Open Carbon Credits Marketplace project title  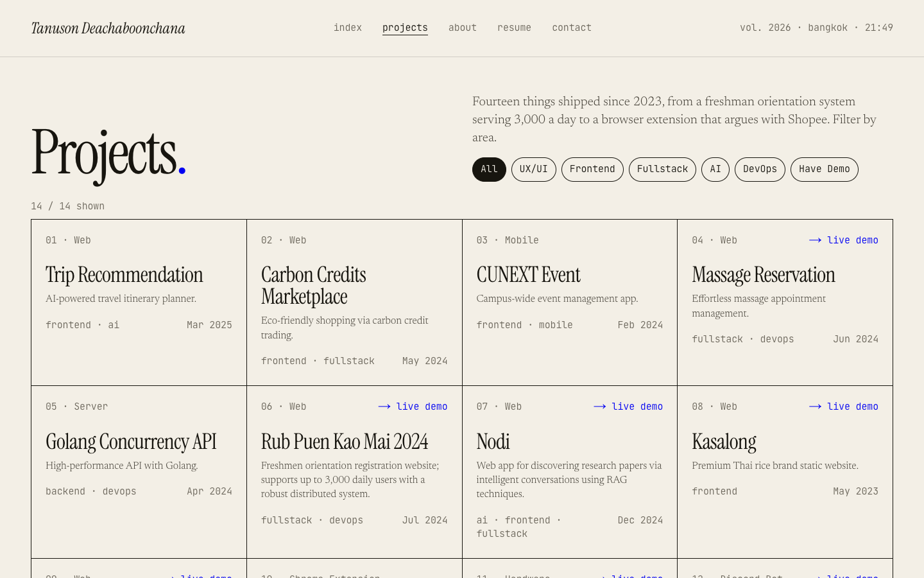pos(314,286)
